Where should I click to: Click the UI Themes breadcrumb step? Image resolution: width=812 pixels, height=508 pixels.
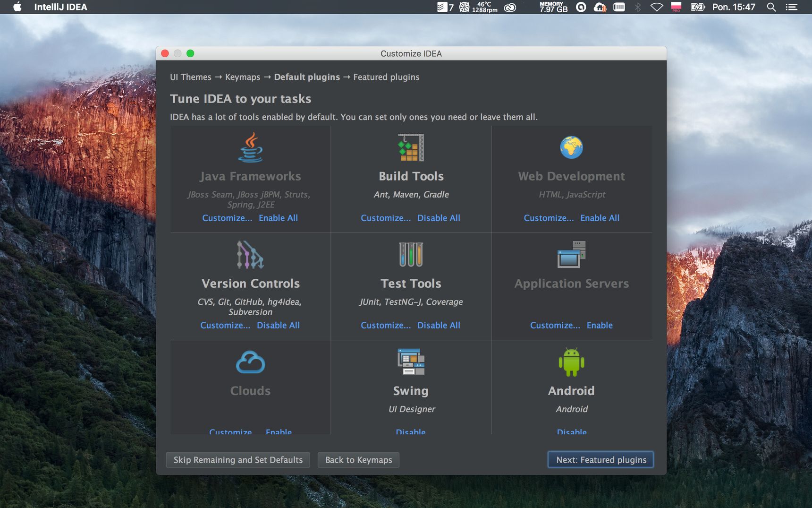point(191,77)
